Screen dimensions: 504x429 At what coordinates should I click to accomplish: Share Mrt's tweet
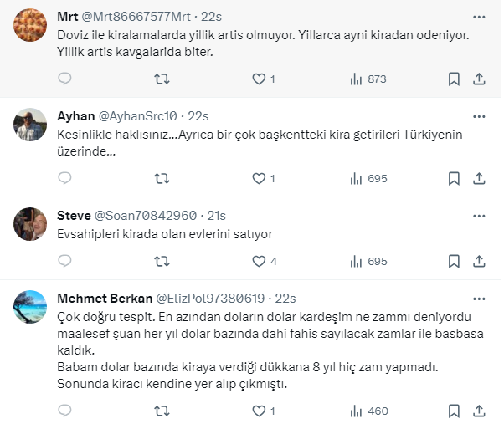tap(479, 79)
